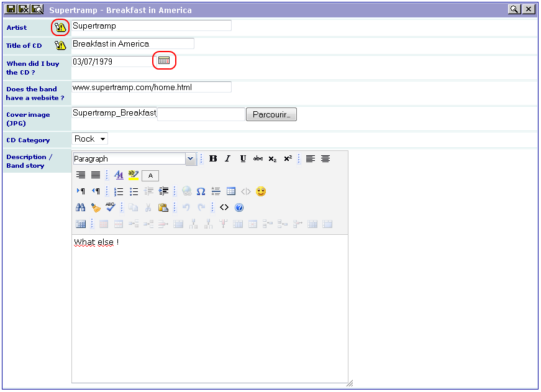Open Find binoculars tool

pyautogui.click(x=80, y=207)
